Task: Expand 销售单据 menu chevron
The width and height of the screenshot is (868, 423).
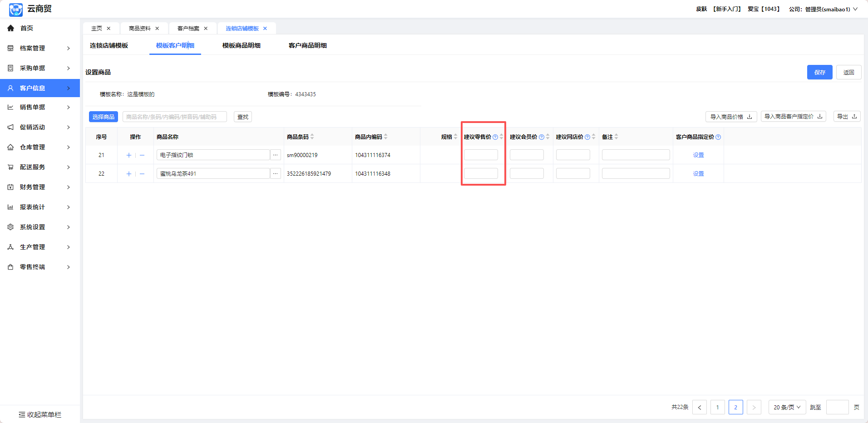Action: (69, 107)
